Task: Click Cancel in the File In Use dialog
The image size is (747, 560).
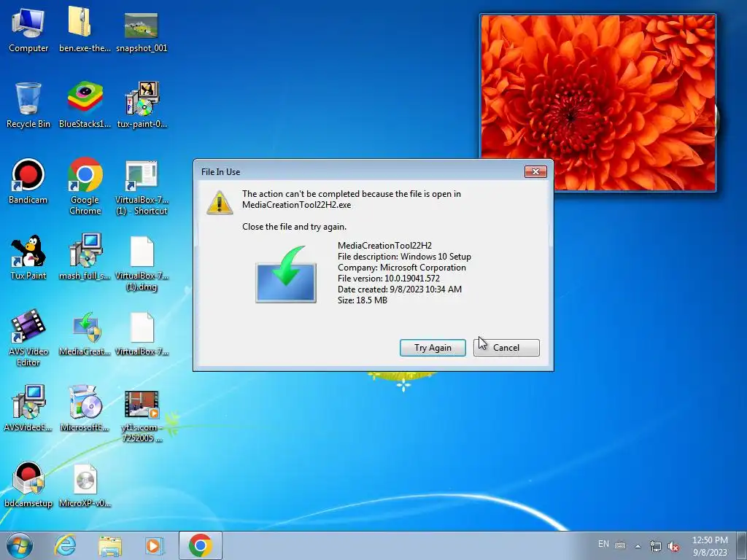Action: pyautogui.click(x=506, y=348)
